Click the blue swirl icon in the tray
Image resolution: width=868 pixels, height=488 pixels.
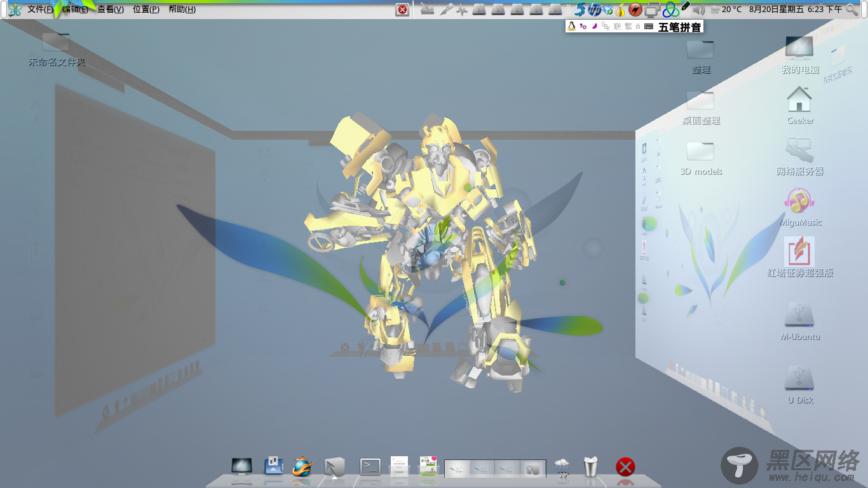click(x=580, y=10)
